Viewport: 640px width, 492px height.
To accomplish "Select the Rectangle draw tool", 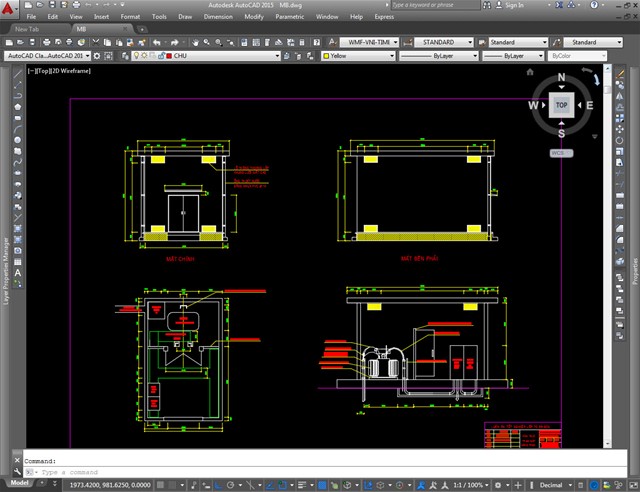I will coord(18,118).
